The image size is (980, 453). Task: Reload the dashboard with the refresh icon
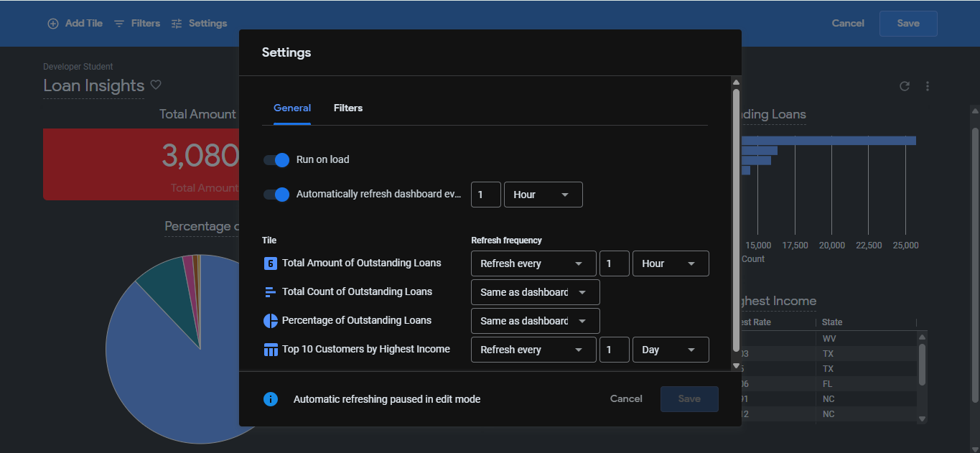[905, 86]
